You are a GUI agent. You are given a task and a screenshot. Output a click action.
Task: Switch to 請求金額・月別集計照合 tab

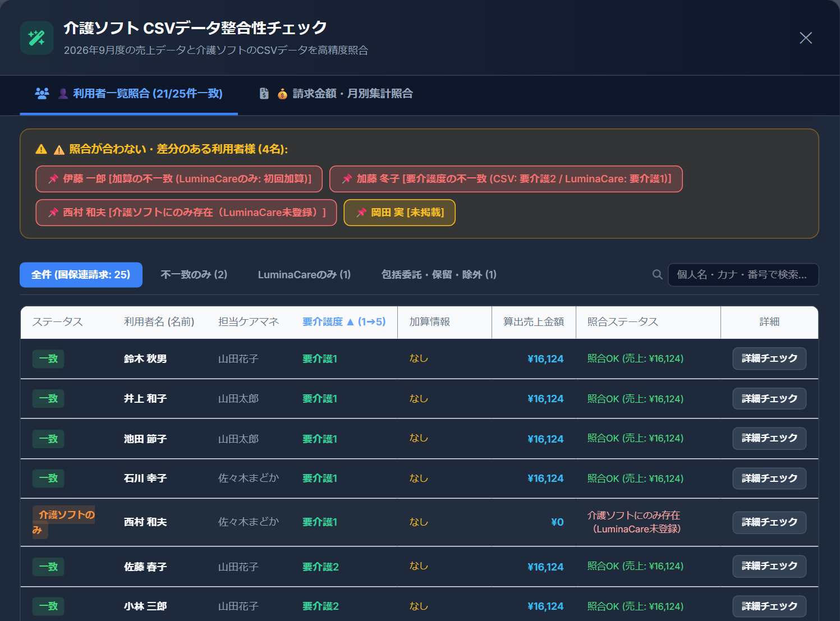click(337, 94)
